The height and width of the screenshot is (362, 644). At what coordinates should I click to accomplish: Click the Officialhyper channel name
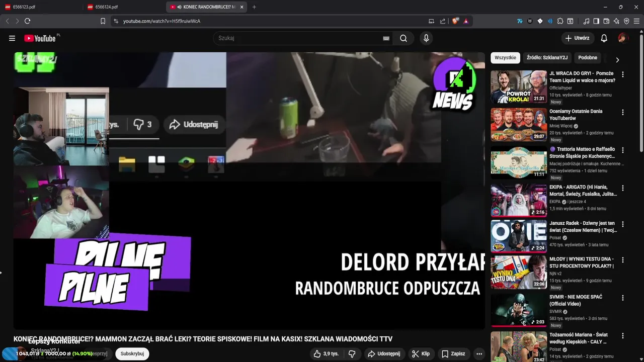tap(560, 88)
